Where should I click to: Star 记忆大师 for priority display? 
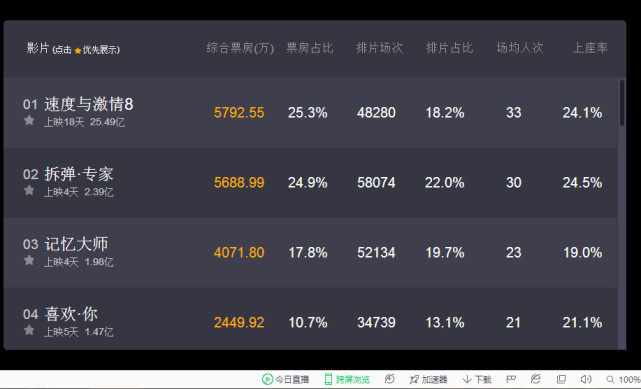coord(29,260)
